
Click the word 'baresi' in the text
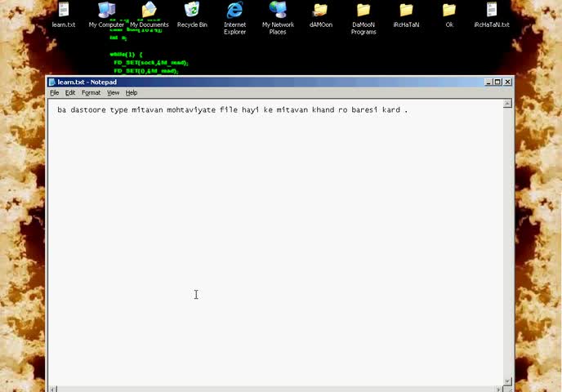click(364, 110)
